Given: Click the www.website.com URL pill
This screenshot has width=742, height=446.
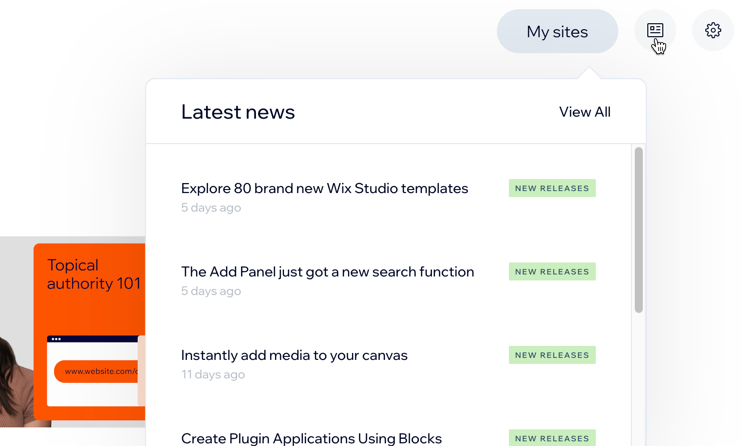Looking at the screenshot, I should pos(98,371).
